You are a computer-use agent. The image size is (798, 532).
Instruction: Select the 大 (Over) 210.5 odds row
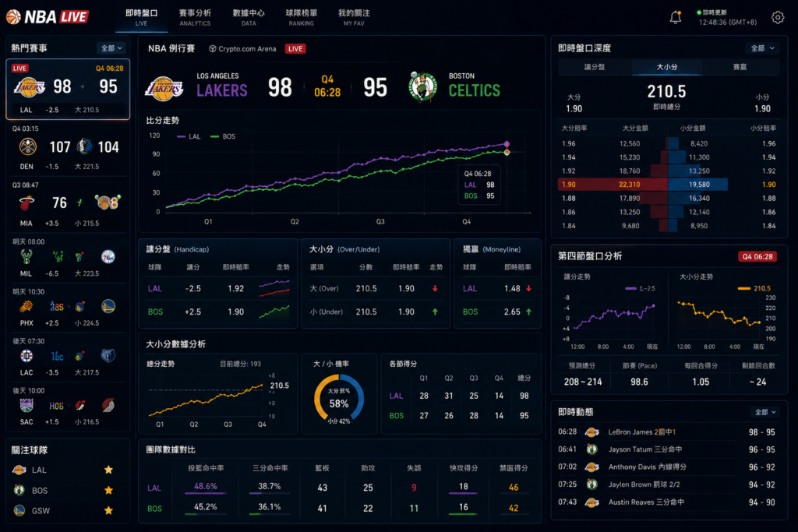point(375,288)
